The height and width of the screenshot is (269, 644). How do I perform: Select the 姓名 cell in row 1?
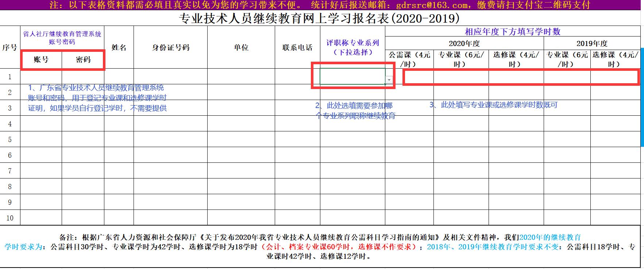[119, 77]
